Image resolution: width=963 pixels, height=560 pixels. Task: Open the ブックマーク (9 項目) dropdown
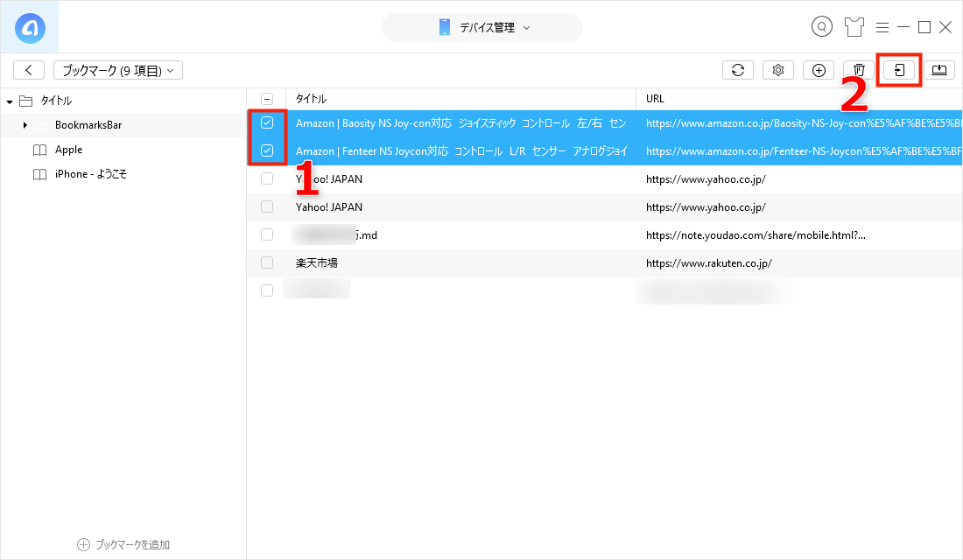tap(118, 70)
